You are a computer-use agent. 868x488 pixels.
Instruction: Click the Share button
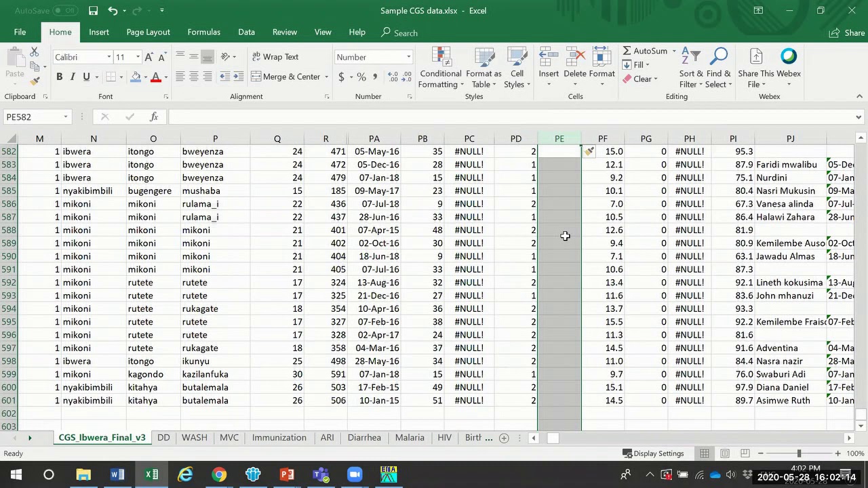coord(847,33)
